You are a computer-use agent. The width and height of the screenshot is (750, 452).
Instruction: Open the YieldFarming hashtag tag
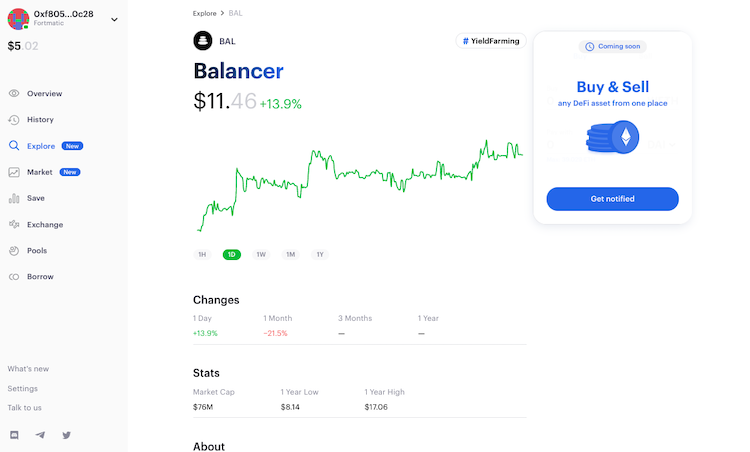click(x=491, y=41)
